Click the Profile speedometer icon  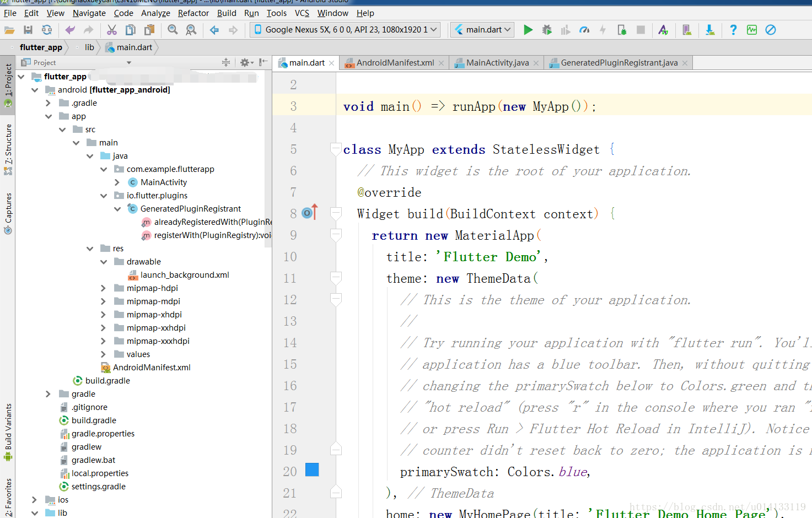584,30
